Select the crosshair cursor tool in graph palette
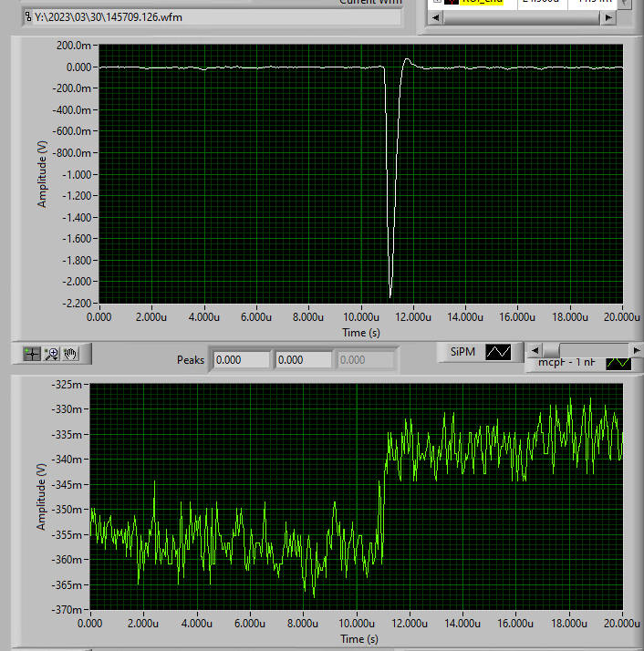This screenshot has width=644, height=651. pos(32,354)
